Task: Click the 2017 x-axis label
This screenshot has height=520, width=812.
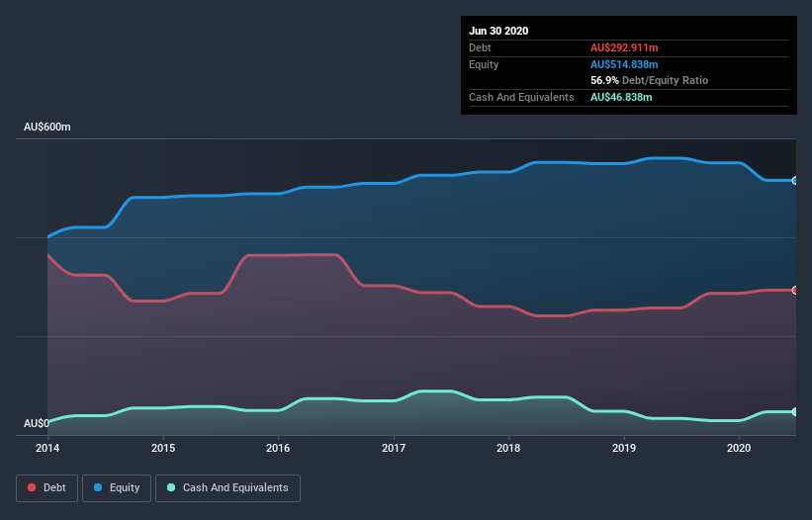Action: (394, 448)
